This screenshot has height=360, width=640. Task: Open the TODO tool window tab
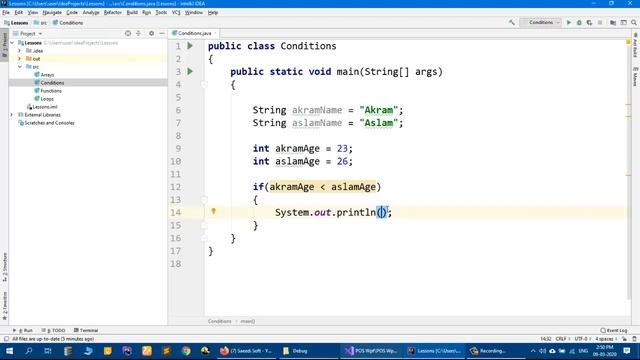53,330
